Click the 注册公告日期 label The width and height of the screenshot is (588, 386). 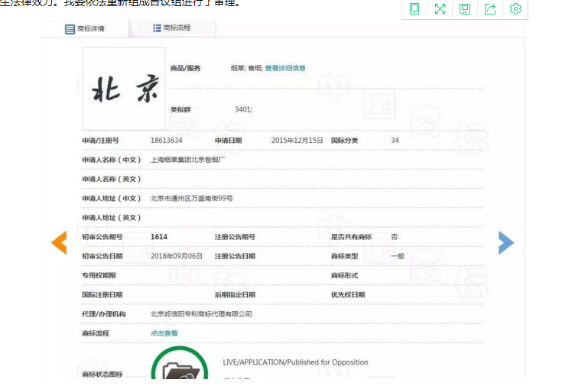coord(235,256)
